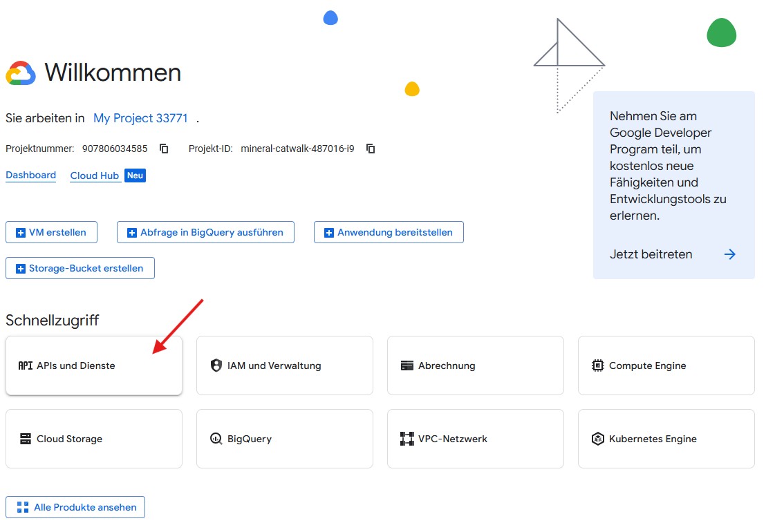Open the My Project 33771 link

tap(140, 118)
